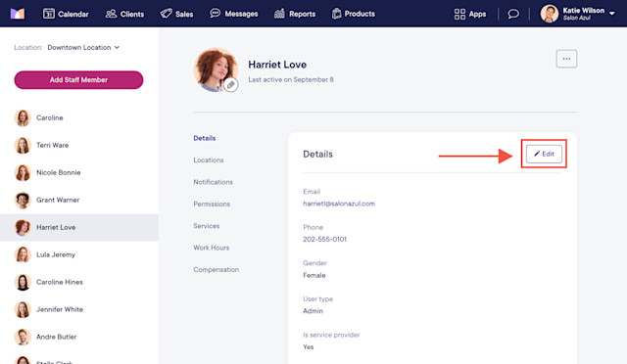
Task: Select Lula Jeremy in the staff list
Action: point(79,254)
